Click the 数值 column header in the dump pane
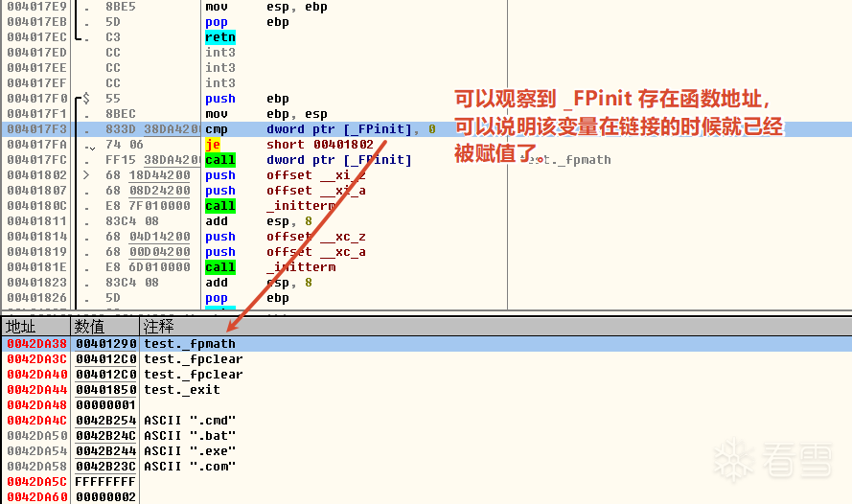Viewport: 852px width, 504px height. [x=104, y=327]
